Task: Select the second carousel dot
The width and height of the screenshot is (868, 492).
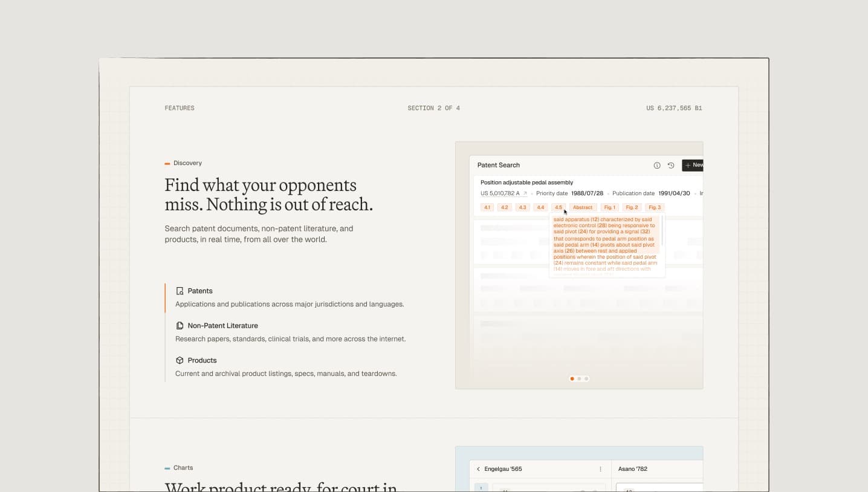Action: pyautogui.click(x=579, y=379)
